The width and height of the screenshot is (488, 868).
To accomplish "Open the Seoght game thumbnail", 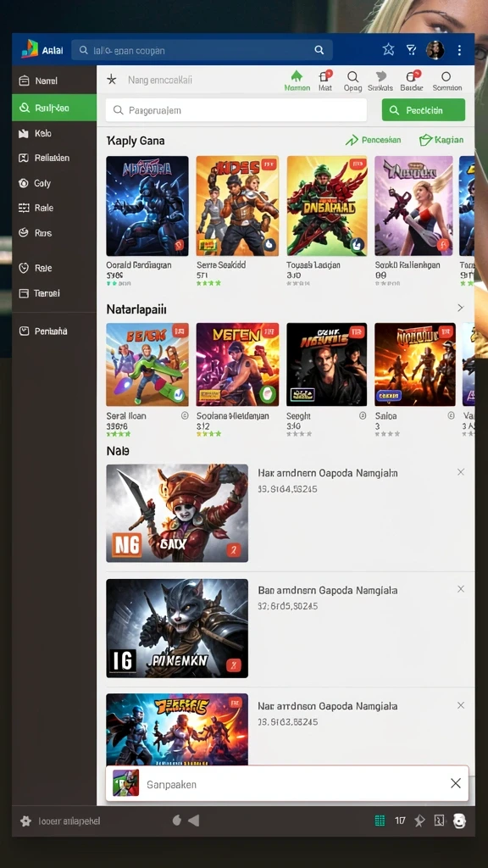I will tap(326, 364).
